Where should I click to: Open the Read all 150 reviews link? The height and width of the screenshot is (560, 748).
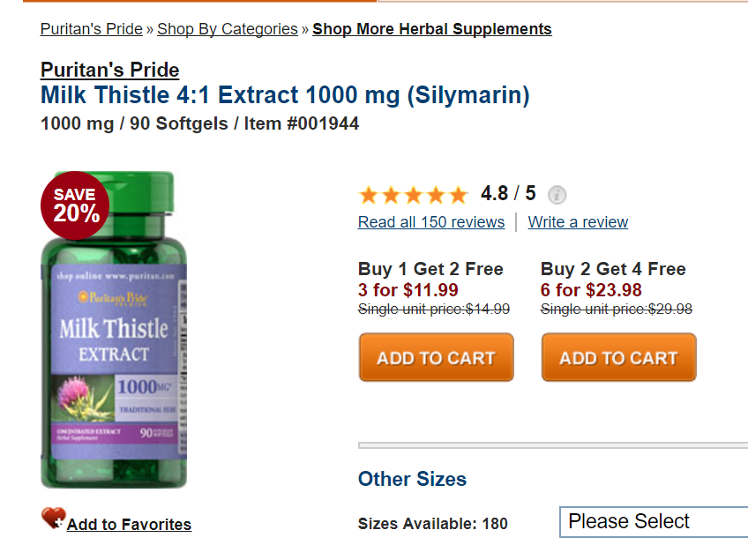(431, 222)
